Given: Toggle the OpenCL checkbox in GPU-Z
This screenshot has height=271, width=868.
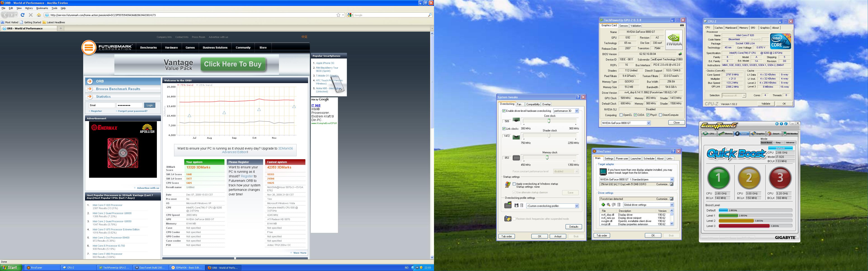Looking at the screenshot, I should coord(621,115).
